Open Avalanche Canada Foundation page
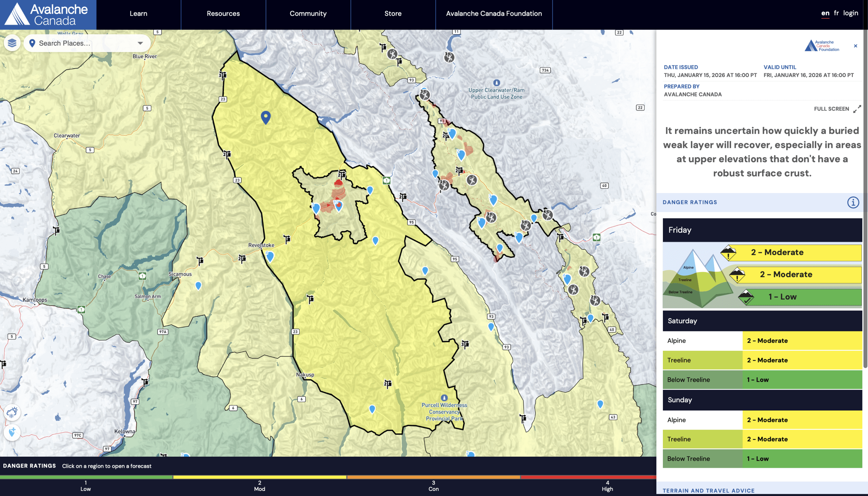 pyautogui.click(x=494, y=14)
